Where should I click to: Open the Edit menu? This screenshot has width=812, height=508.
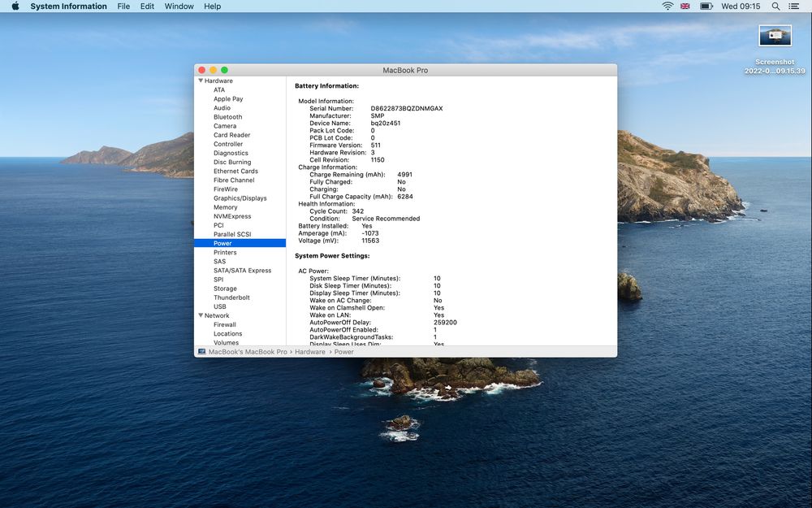point(147,7)
